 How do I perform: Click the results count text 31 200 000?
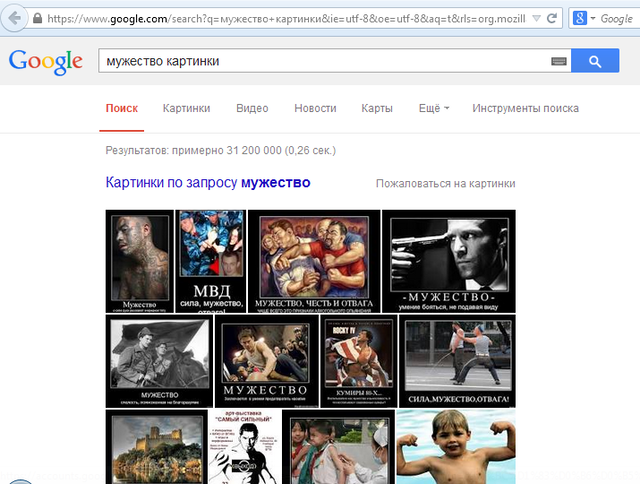coord(253,151)
